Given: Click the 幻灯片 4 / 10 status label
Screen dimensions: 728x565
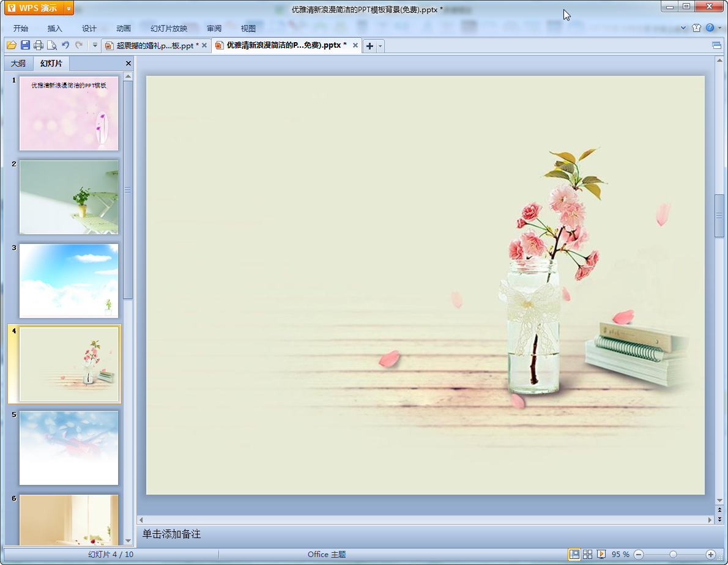Looking at the screenshot, I should pyautogui.click(x=111, y=555).
